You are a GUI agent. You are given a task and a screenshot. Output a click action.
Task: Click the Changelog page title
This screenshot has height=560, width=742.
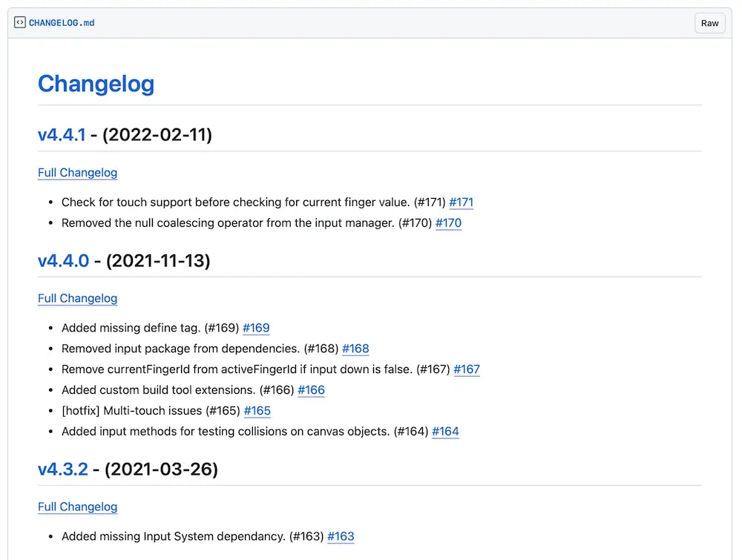(x=96, y=84)
